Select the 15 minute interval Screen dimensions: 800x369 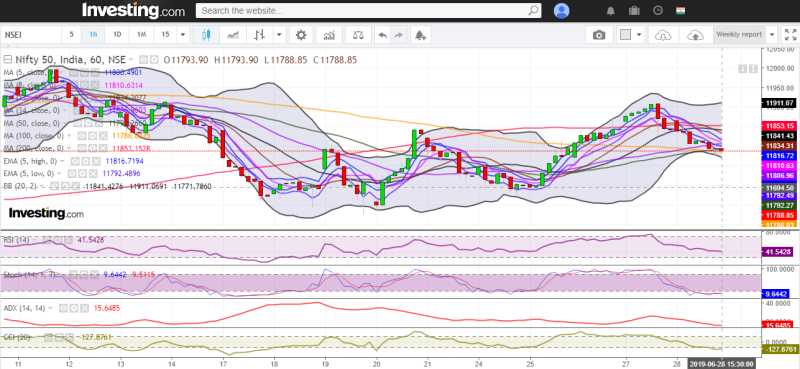[x=165, y=35]
